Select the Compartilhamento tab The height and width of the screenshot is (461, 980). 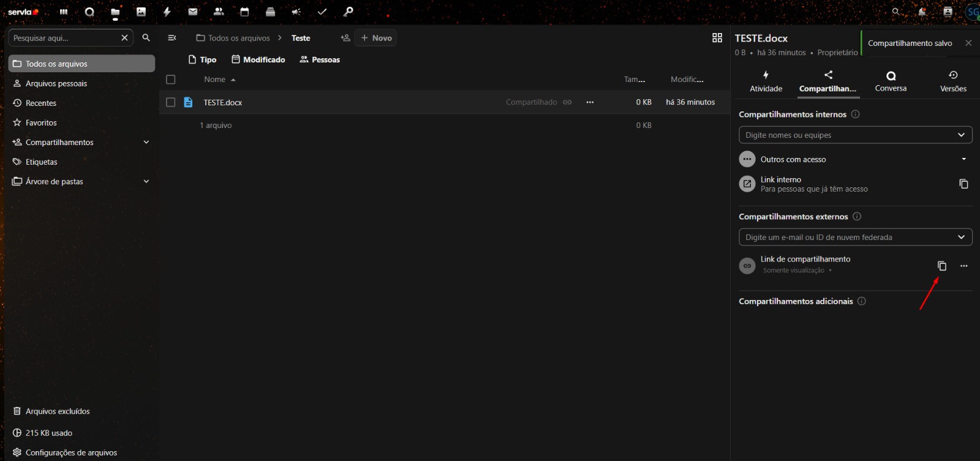[x=828, y=81]
